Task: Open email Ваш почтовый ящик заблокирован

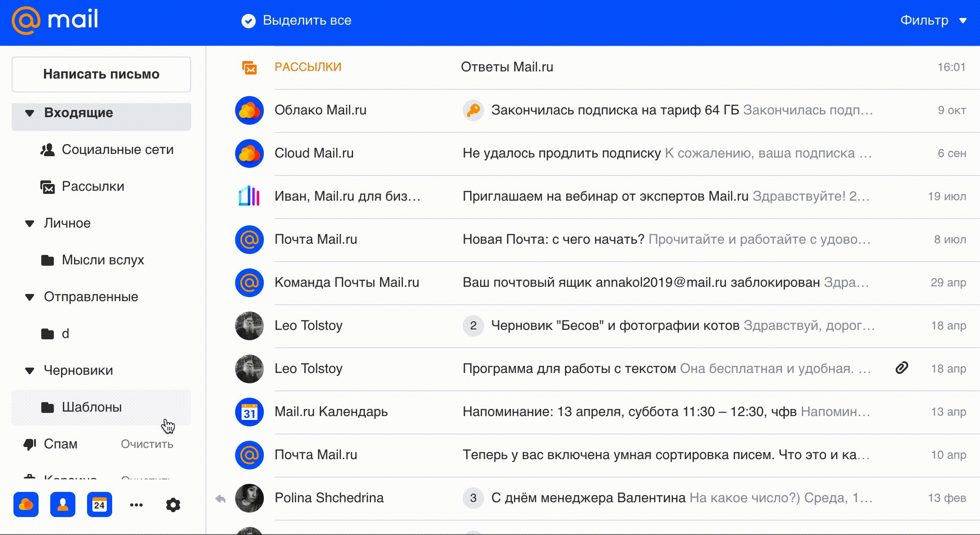Action: click(x=641, y=282)
